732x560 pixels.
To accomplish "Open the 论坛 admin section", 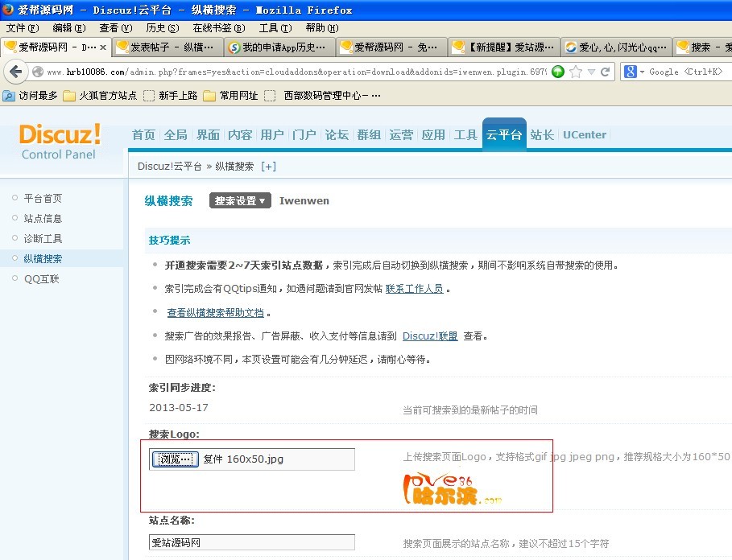I will click(337, 134).
